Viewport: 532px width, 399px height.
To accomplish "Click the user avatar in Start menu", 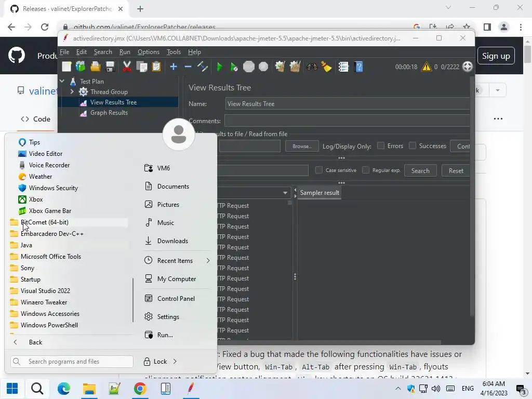I will click(x=179, y=135).
